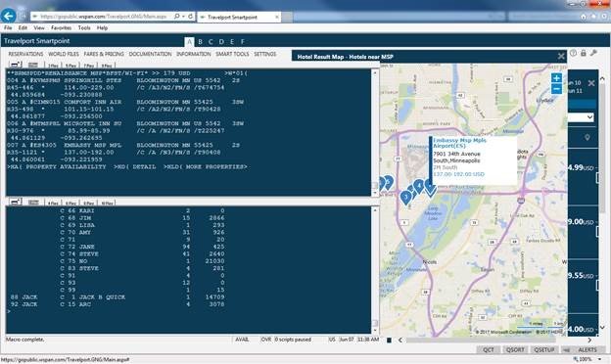Open the DOCUMENTATION menu
The width and height of the screenshot is (611, 364).
point(150,54)
